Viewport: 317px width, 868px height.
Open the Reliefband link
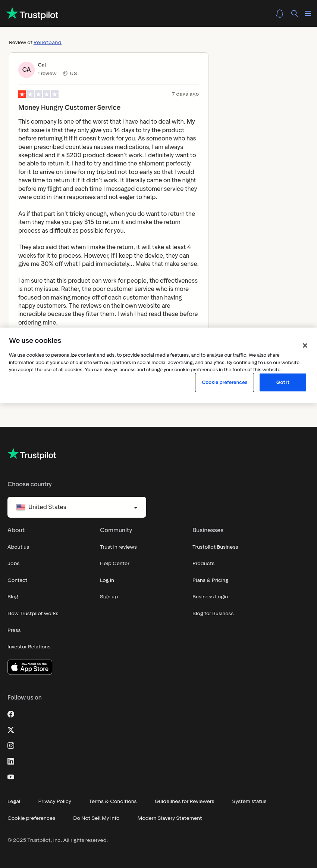click(47, 43)
